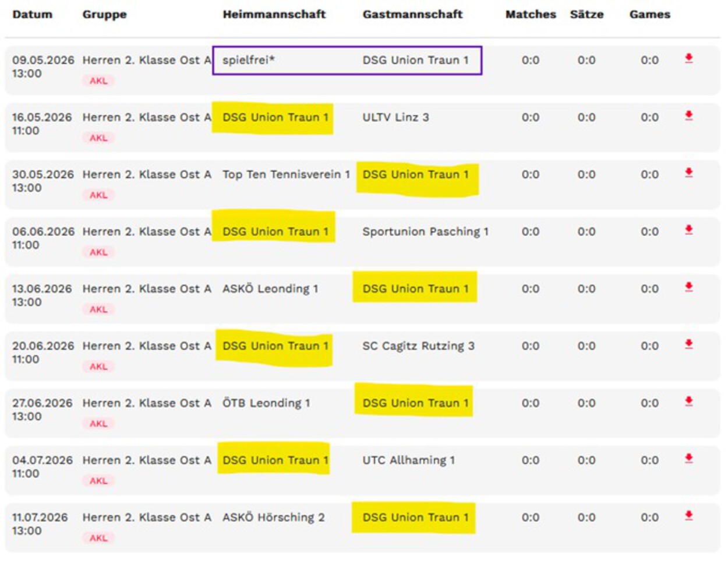
Task: Download the 09.05.2026 spielfrei match report
Action: [x=688, y=58]
